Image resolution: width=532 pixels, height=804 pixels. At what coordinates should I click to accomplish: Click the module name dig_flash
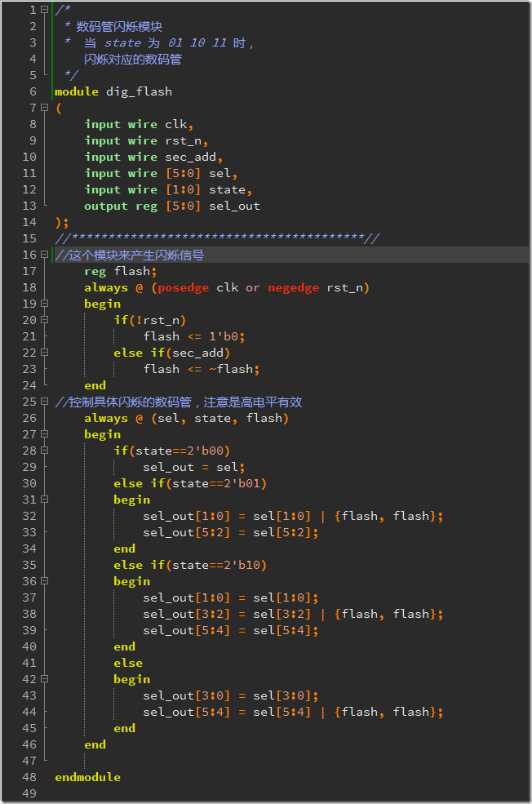139,91
